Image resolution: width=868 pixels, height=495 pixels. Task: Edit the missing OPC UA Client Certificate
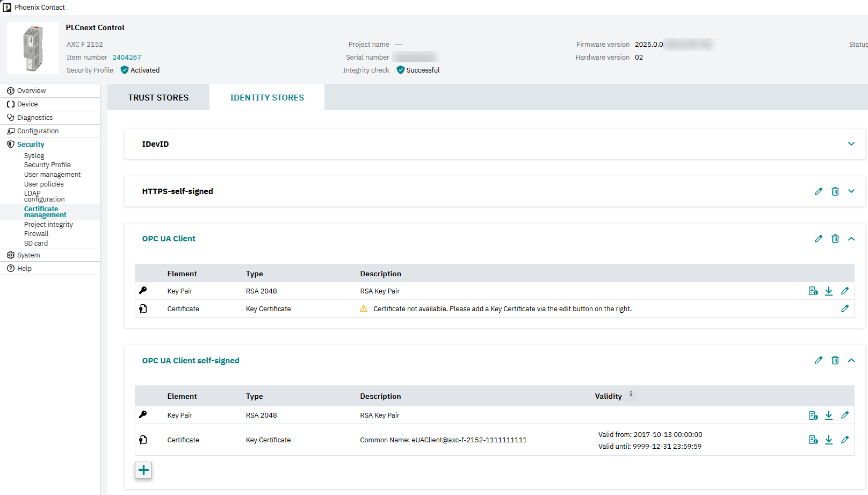click(845, 309)
